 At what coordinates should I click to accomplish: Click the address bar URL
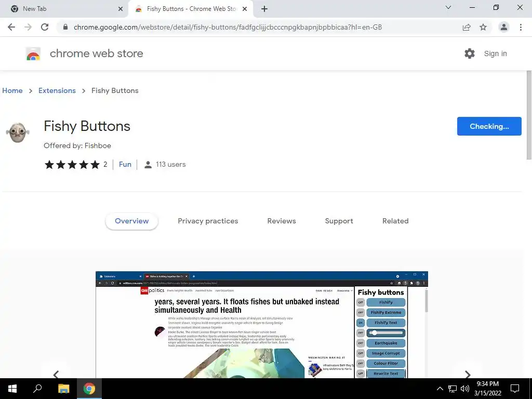(228, 27)
